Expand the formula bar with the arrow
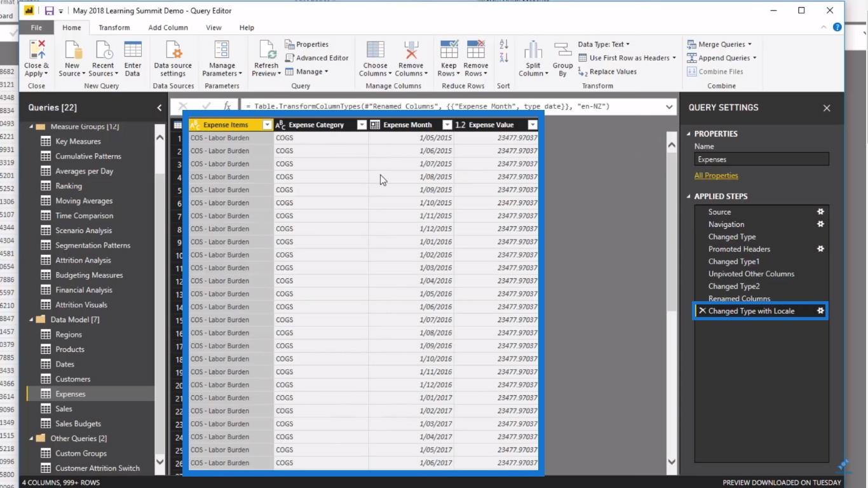868x488 pixels. (x=669, y=107)
